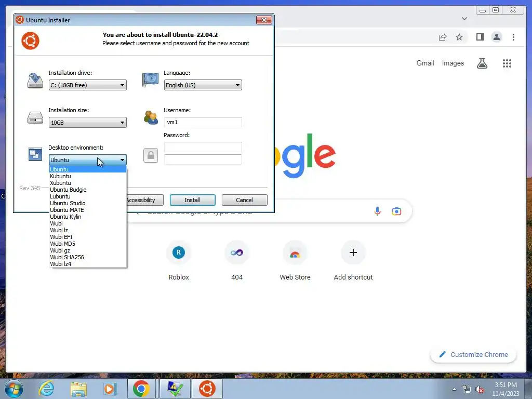The width and height of the screenshot is (532, 399).
Task: Open Chrome three-dot menu
Action: [513, 37]
